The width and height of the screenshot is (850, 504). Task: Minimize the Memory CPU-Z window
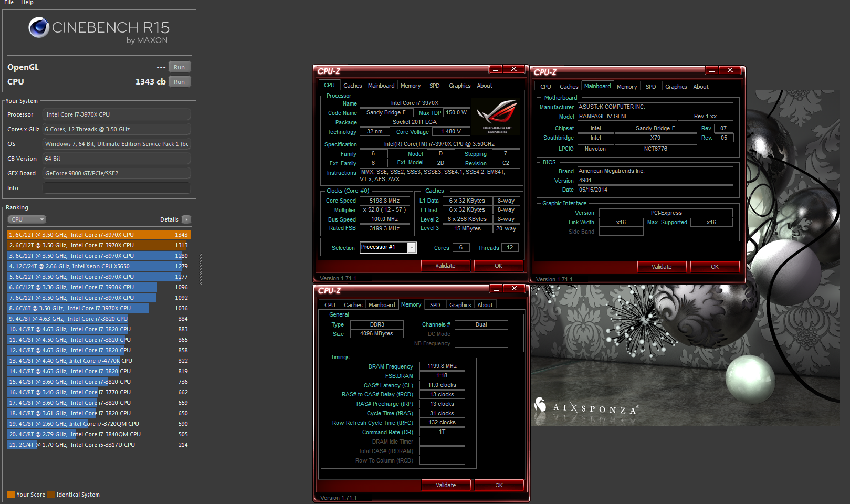(x=496, y=289)
